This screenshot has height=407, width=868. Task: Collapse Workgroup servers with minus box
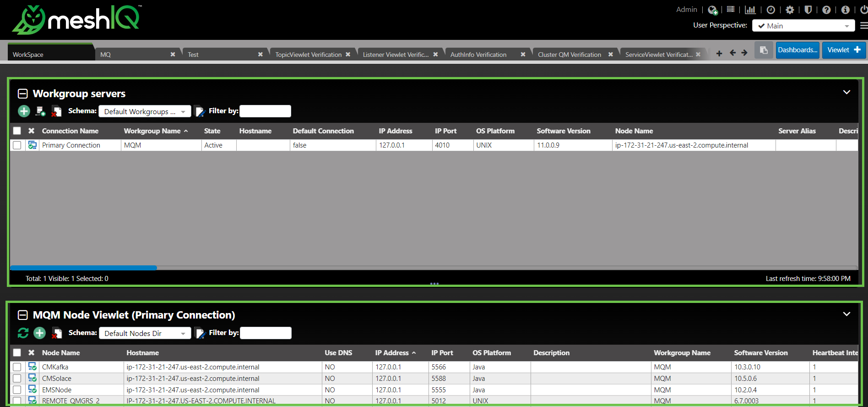(22, 93)
